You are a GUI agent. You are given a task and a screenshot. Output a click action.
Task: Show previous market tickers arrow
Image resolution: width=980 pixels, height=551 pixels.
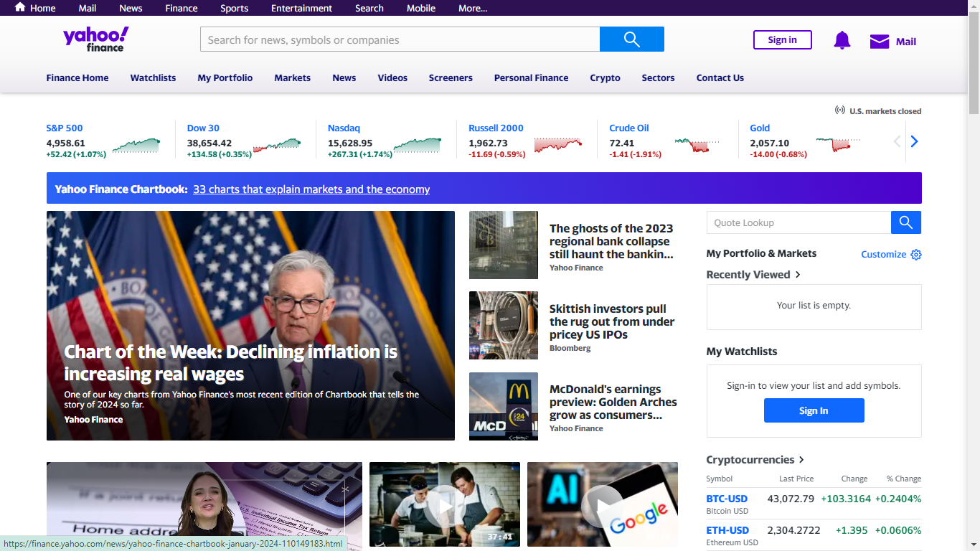tap(897, 141)
